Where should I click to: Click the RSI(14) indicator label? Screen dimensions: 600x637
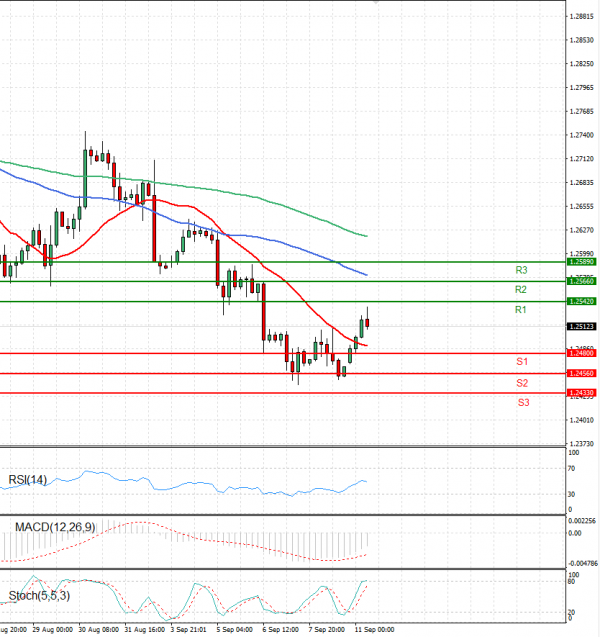point(28,480)
